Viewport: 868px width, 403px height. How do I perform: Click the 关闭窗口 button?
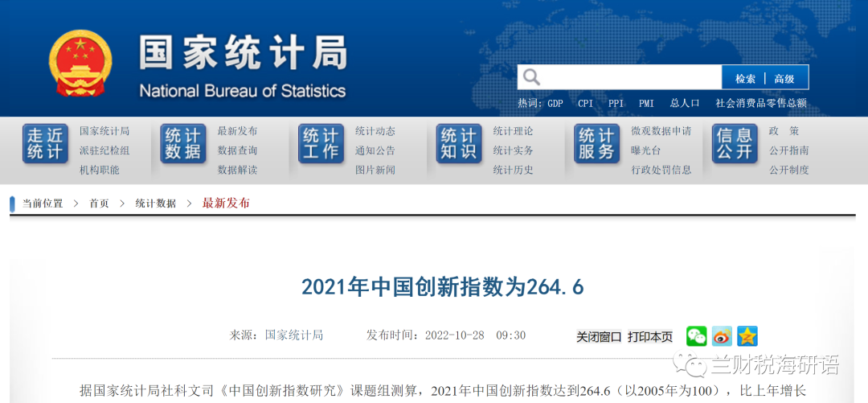click(599, 336)
